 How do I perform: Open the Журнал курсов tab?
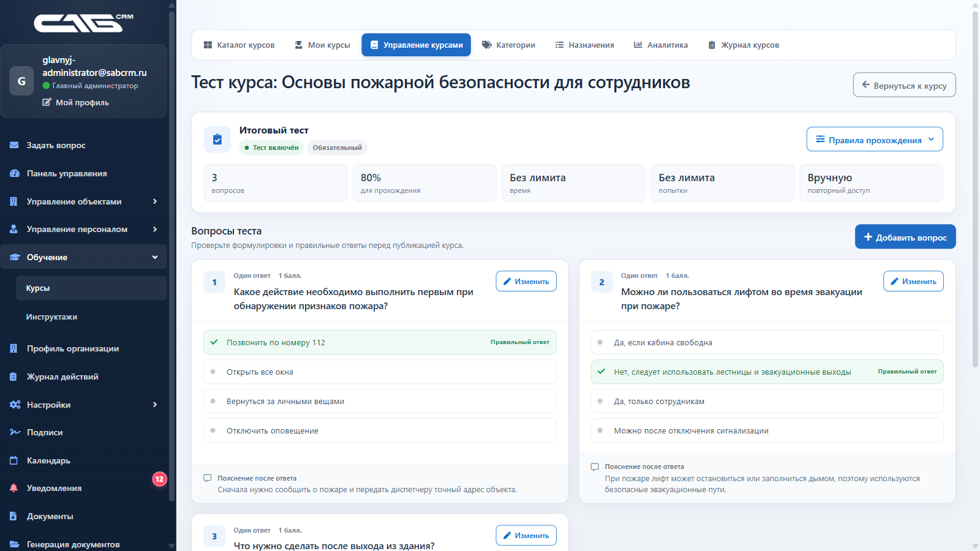click(744, 45)
